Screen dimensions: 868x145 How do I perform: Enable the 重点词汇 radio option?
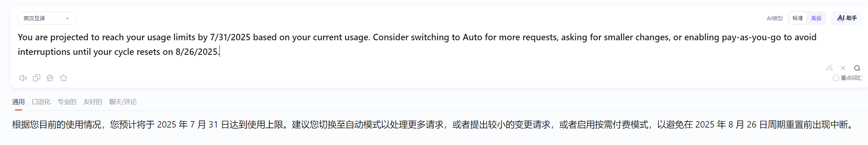(836, 78)
